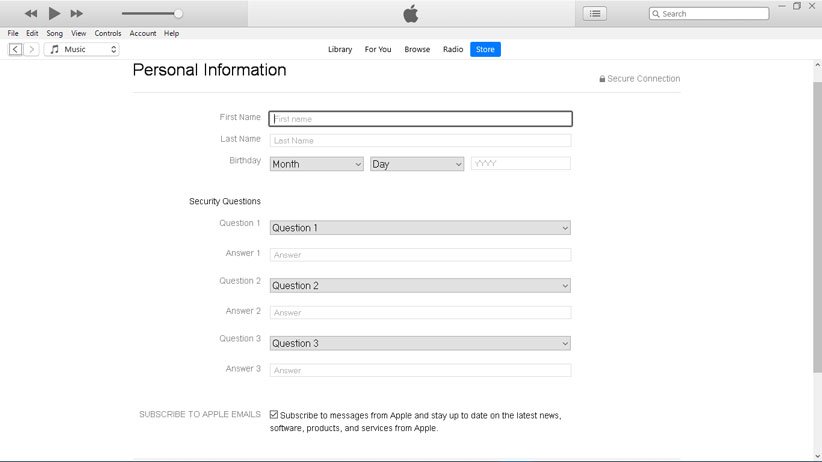Open the Music media picker dropdown
Viewport: 822px width, 462px height.
[x=82, y=49]
